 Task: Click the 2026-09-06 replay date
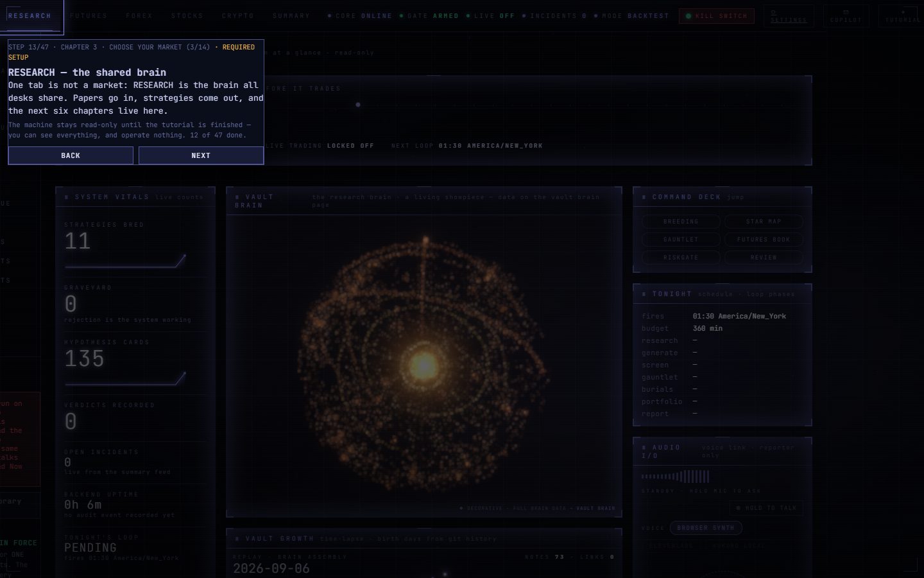[271, 569]
